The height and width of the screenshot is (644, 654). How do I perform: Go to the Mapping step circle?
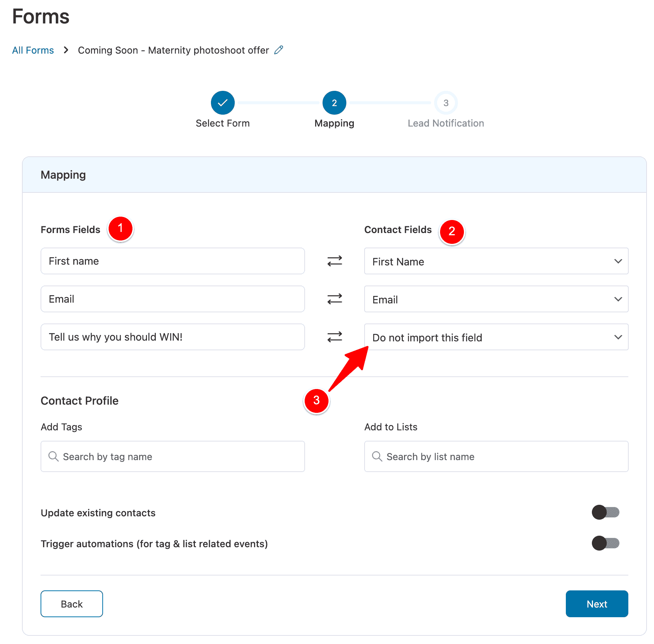(x=334, y=103)
